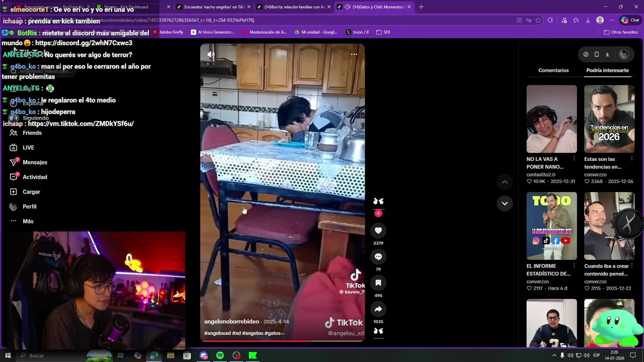Image resolution: width=644 pixels, height=362 pixels.
Task: Open the video's three-dot options menu
Action: pyautogui.click(x=354, y=54)
